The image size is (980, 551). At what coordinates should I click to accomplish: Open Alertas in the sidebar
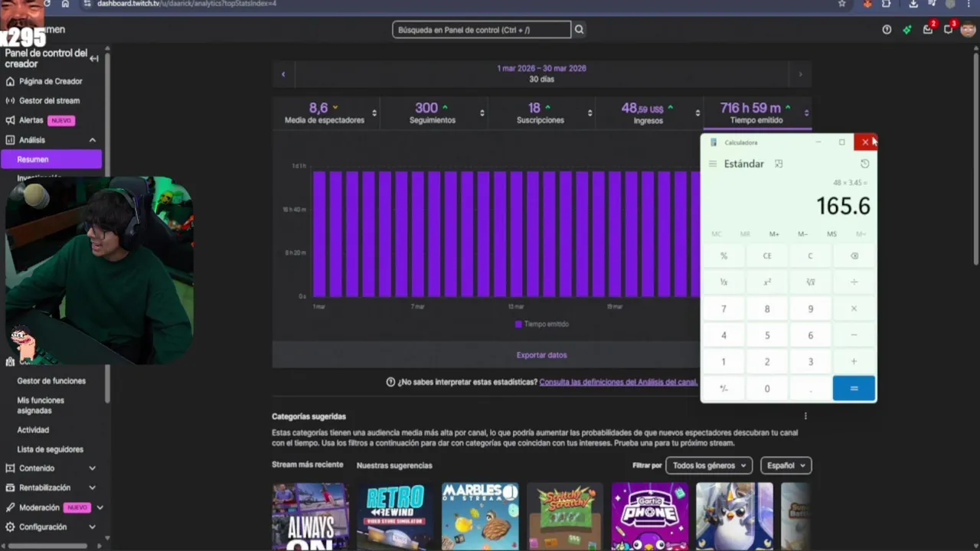[31, 120]
